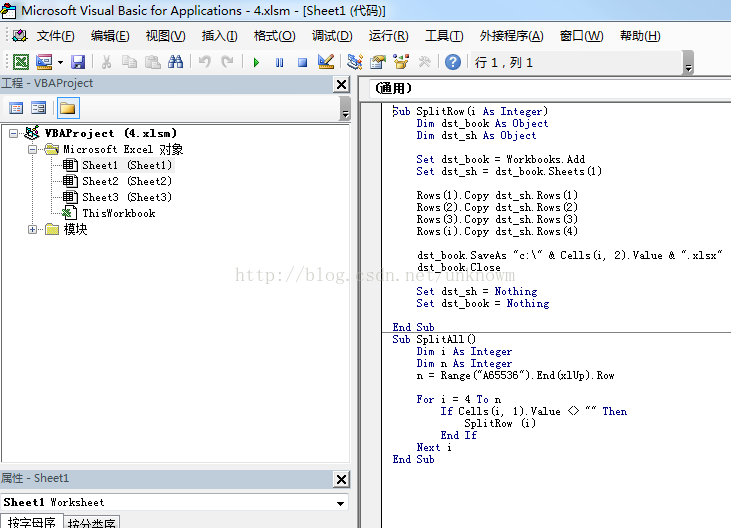This screenshot has width=731, height=528.
Task: Switch to the 按字母序 tab
Action: (32, 522)
